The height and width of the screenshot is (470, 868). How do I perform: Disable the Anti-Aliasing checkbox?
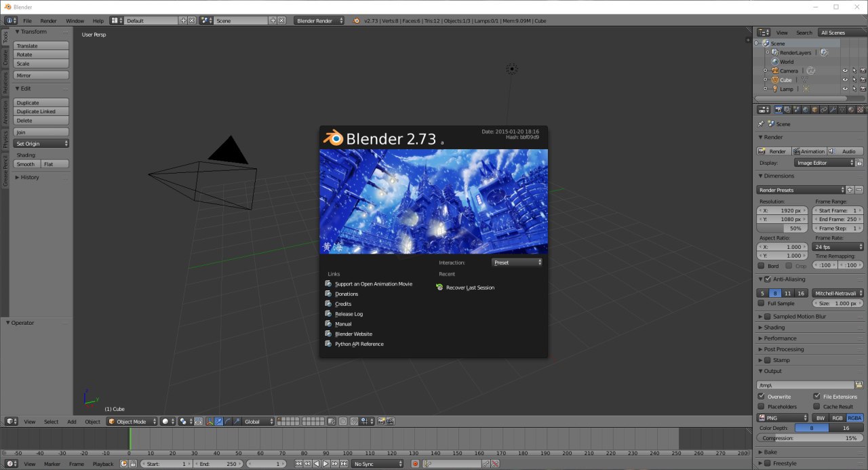[768, 279]
